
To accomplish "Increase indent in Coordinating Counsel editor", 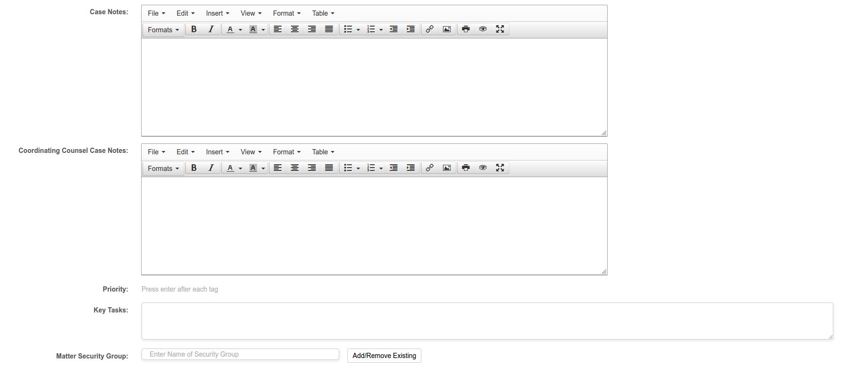I will (x=411, y=168).
